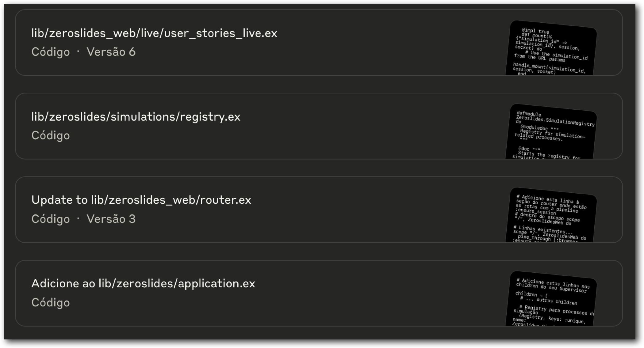The width and height of the screenshot is (644, 348).
Task: Click the Update to lib/zeroslides_web/router.ex title
Action: point(141,200)
